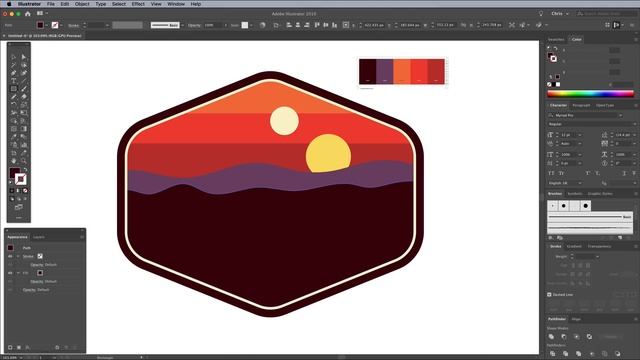Screen dimensions: 640x360
Task: Open the Apple menu
Action: point(9,4)
